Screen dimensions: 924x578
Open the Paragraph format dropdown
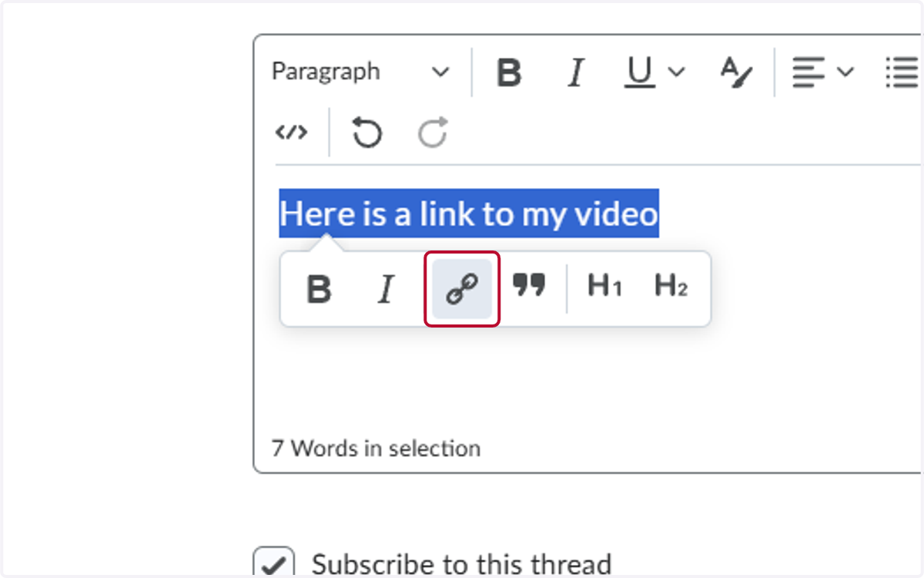(x=360, y=72)
